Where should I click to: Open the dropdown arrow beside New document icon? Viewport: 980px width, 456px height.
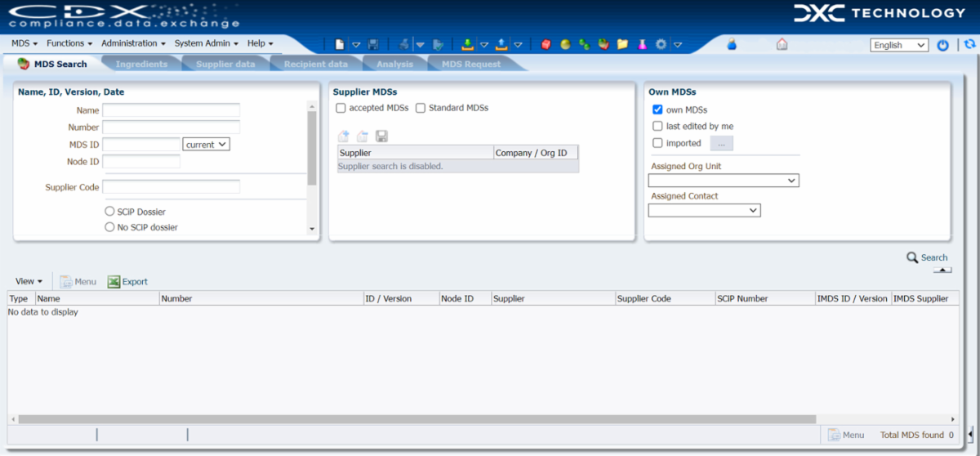tap(356, 45)
